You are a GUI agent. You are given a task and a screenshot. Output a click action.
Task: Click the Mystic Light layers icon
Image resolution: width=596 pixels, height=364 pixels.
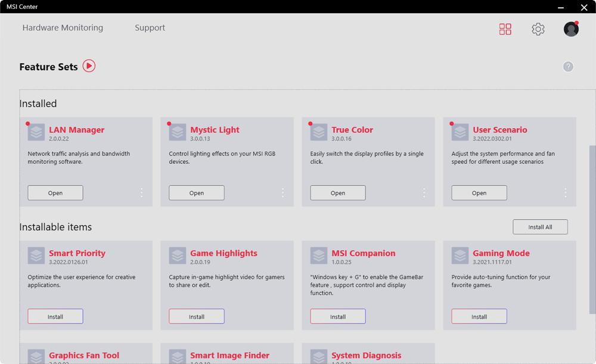point(178,132)
